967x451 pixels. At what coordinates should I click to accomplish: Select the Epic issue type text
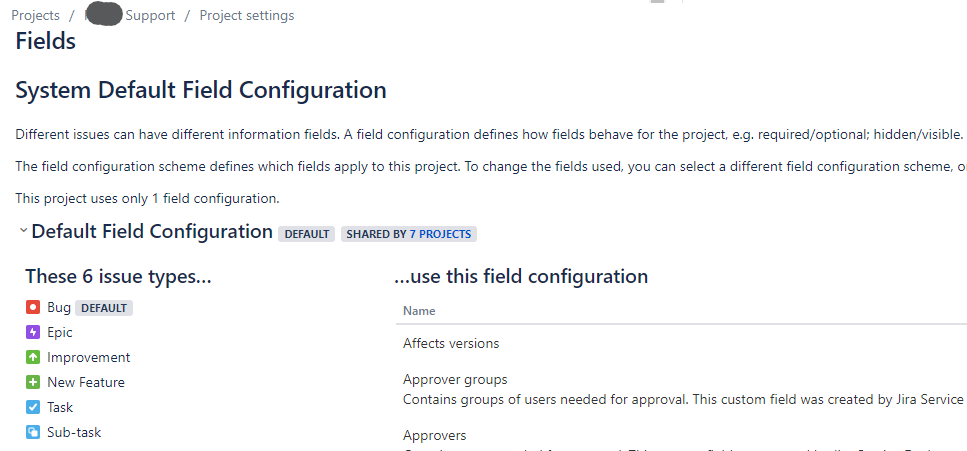(x=60, y=333)
